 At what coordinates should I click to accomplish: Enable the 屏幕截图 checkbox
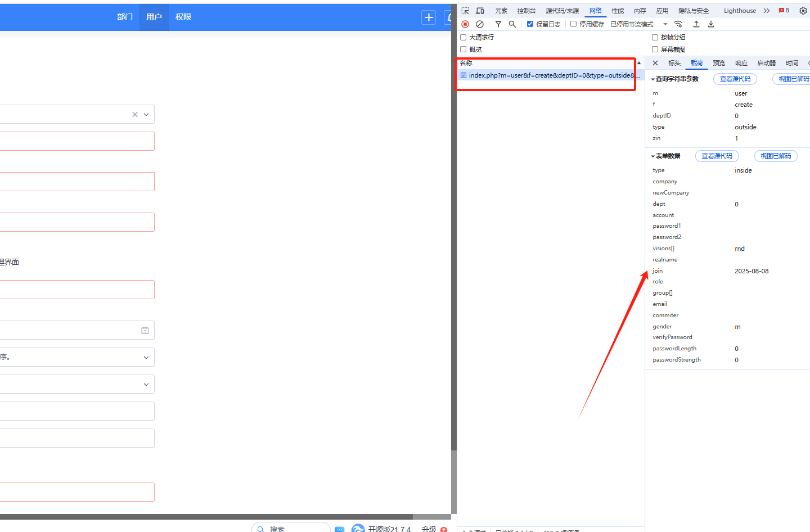click(655, 49)
